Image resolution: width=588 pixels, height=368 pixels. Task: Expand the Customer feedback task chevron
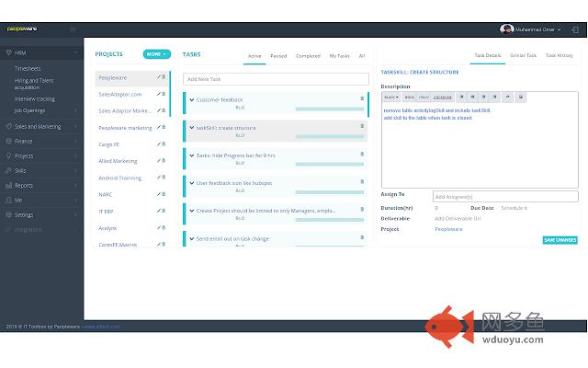coord(191,99)
